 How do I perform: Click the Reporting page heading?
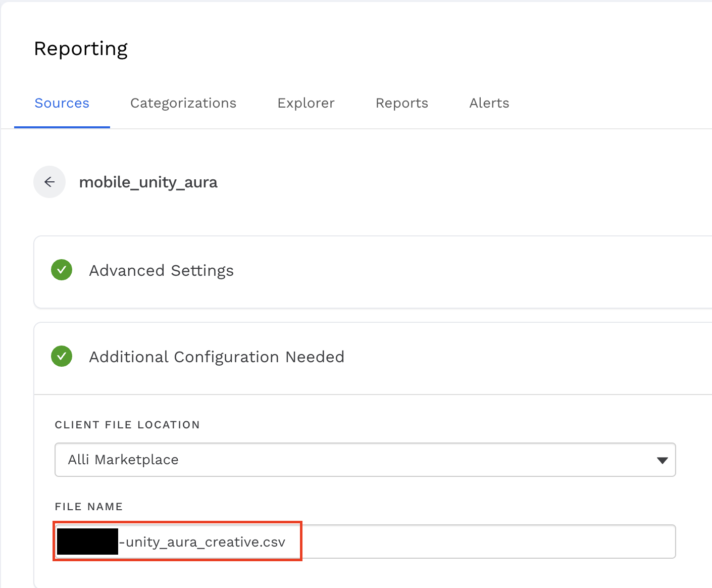pyautogui.click(x=81, y=49)
